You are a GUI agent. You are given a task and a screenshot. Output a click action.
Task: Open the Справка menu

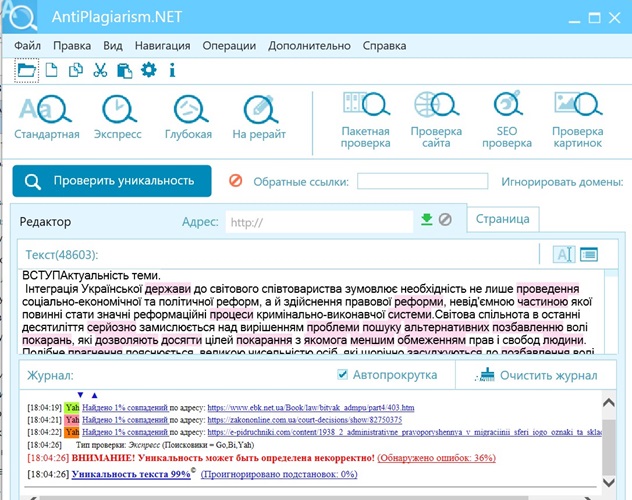(x=385, y=46)
